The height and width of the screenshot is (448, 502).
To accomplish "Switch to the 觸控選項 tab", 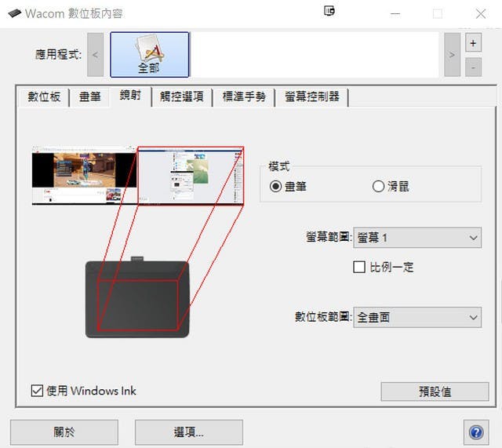I will (x=182, y=97).
